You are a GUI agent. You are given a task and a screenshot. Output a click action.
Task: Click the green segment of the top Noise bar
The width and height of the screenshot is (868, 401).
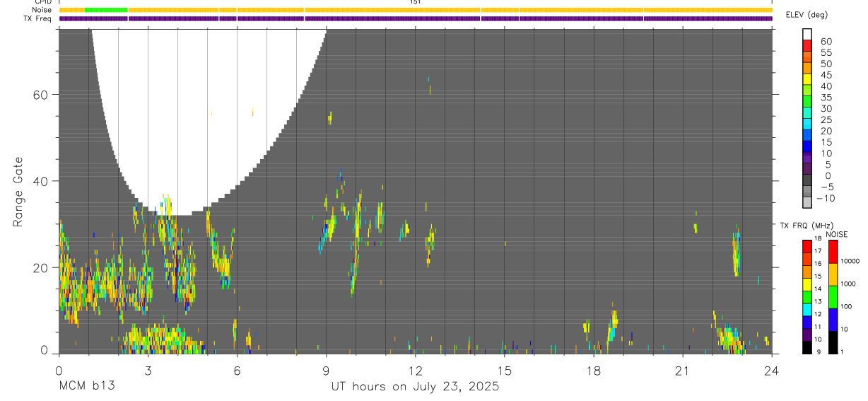coord(106,10)
